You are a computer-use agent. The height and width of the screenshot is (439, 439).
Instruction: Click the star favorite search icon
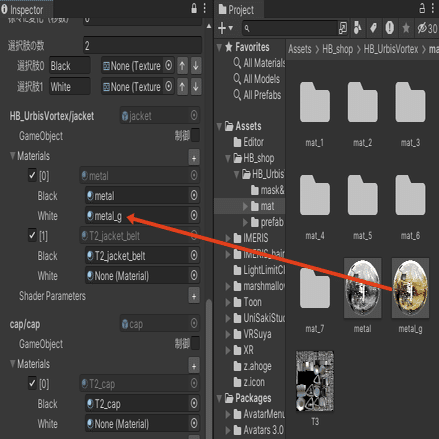406,28
